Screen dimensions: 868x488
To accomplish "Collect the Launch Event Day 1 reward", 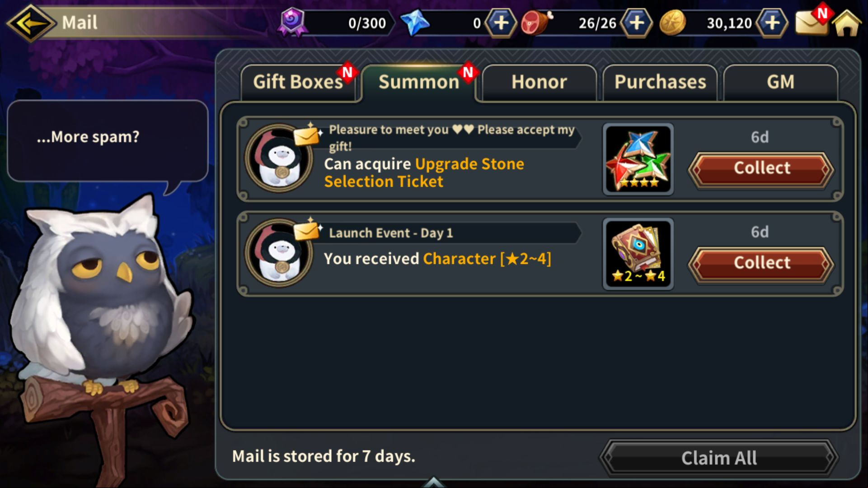I will pos(761,263).
